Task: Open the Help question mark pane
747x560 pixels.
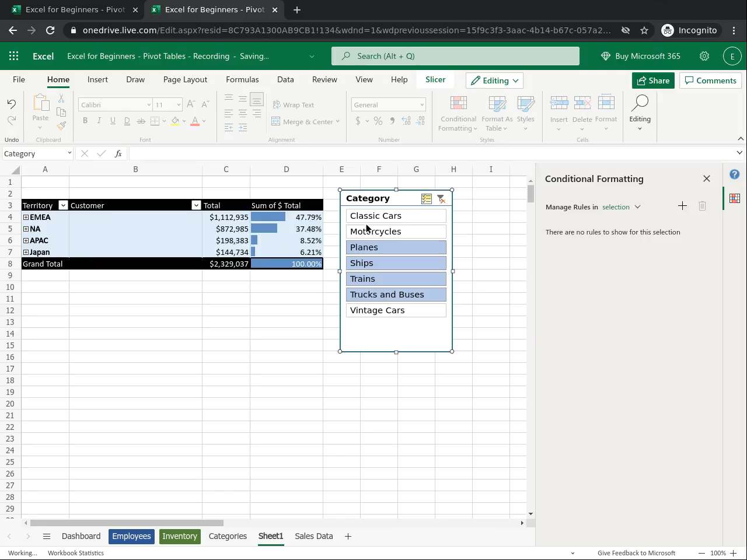Action: click(735, 174)
